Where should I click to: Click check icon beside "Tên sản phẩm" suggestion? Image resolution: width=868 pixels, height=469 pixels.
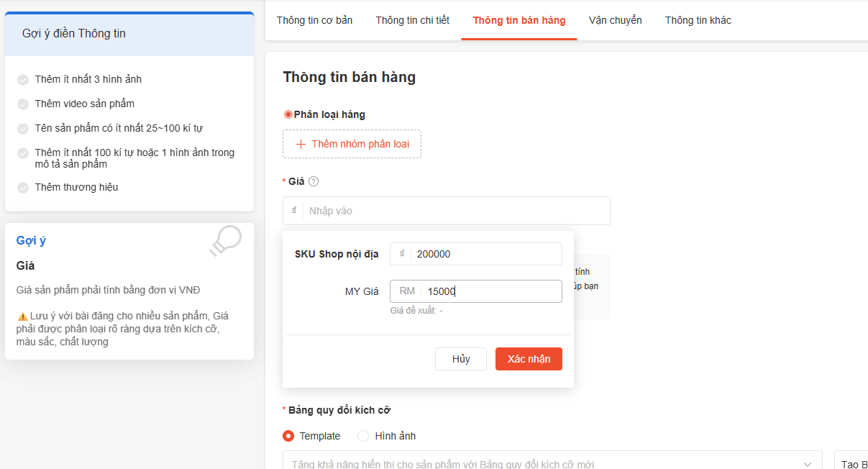[x=23, y=128]
